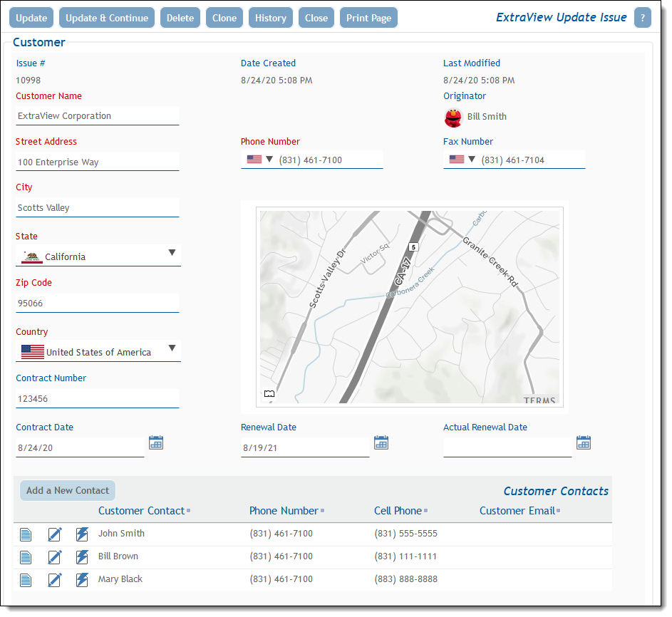This screenshot has height=617, width=672.
Task: Edit the Bill Brown contact row
Action: [54, 557]
